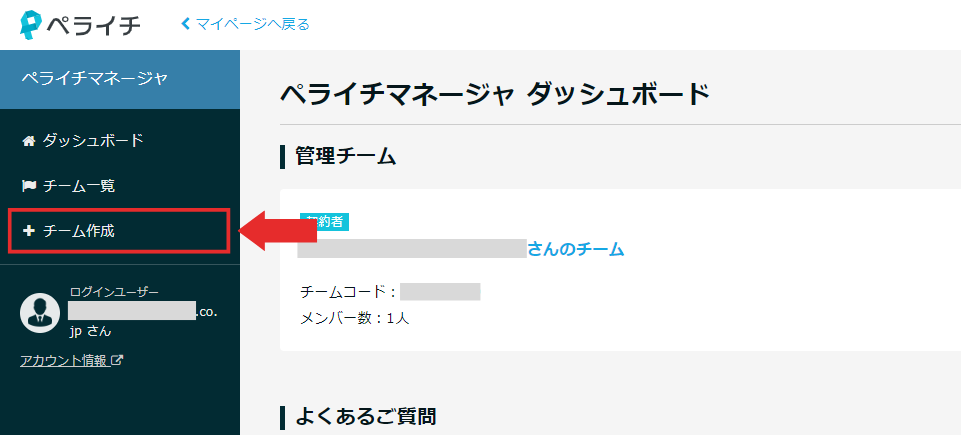Image resolution: width=961 pixels, height=435 pixels.
Task: Click the home icon next to ダッシュボード
Action: [x=28, y=141]
